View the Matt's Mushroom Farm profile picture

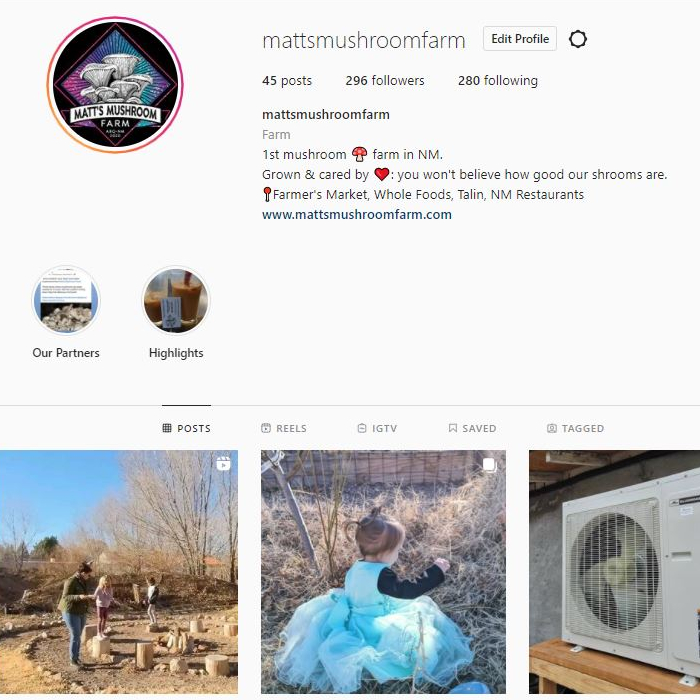[x=115, y=85]
